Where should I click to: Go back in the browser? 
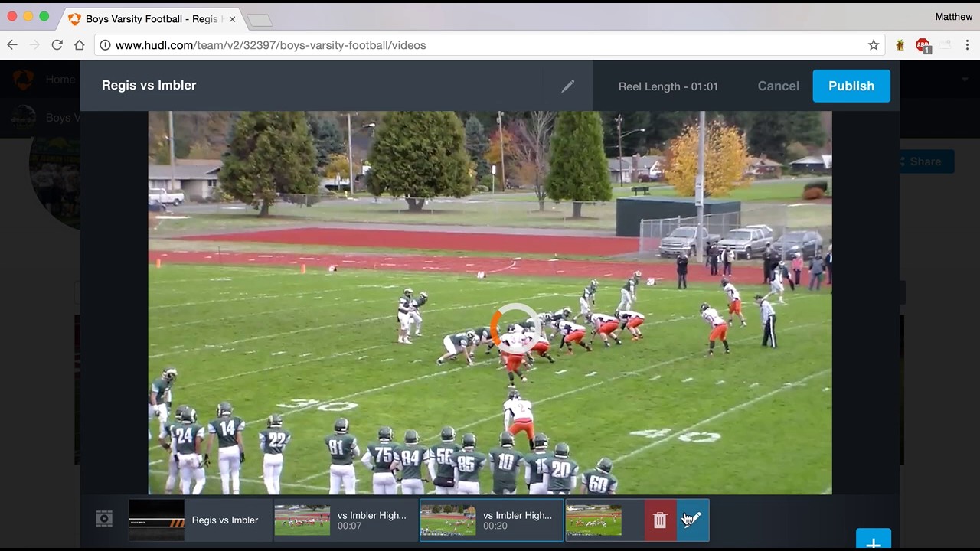[12, 45]
